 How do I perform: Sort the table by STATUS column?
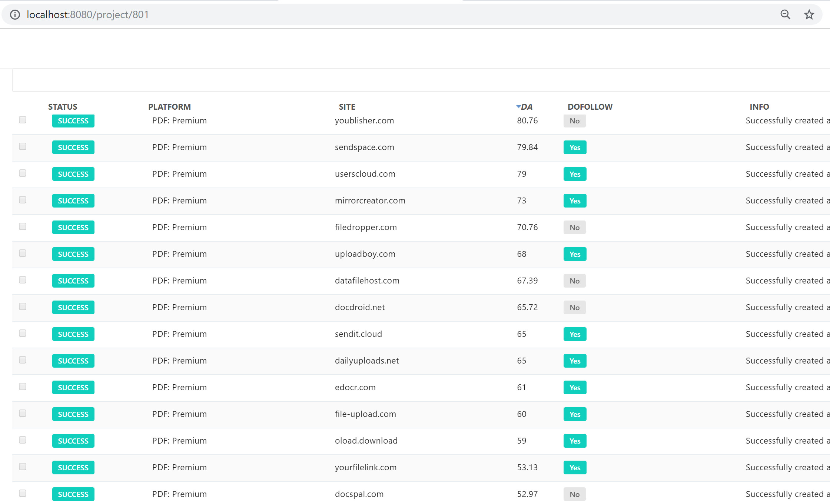click(63, 107)
